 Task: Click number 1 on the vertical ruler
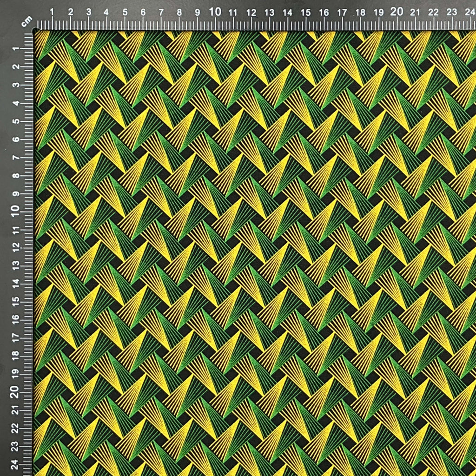16,48
